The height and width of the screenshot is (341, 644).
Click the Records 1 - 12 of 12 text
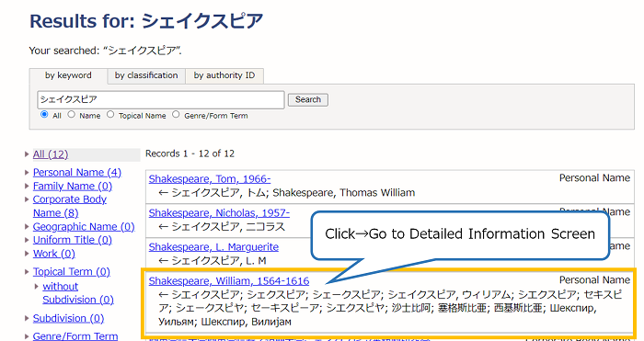pyautogui.click(x=190, y=153)
